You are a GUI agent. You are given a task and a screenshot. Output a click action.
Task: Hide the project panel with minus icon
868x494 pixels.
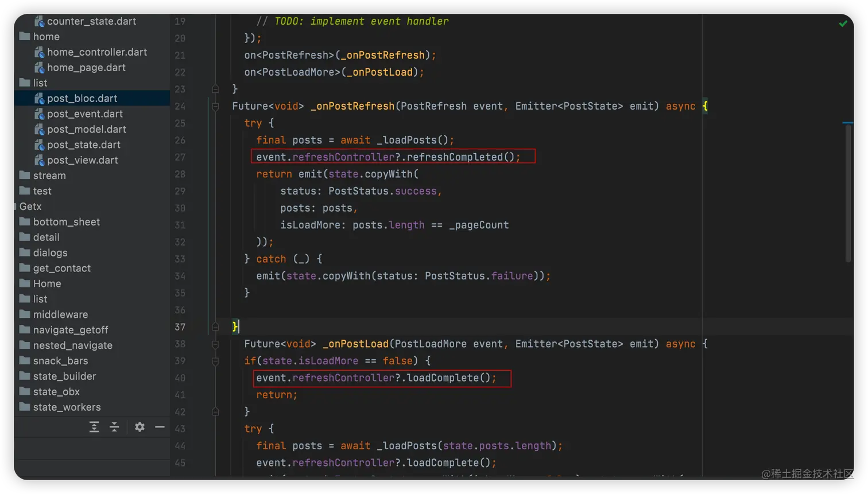160,427
